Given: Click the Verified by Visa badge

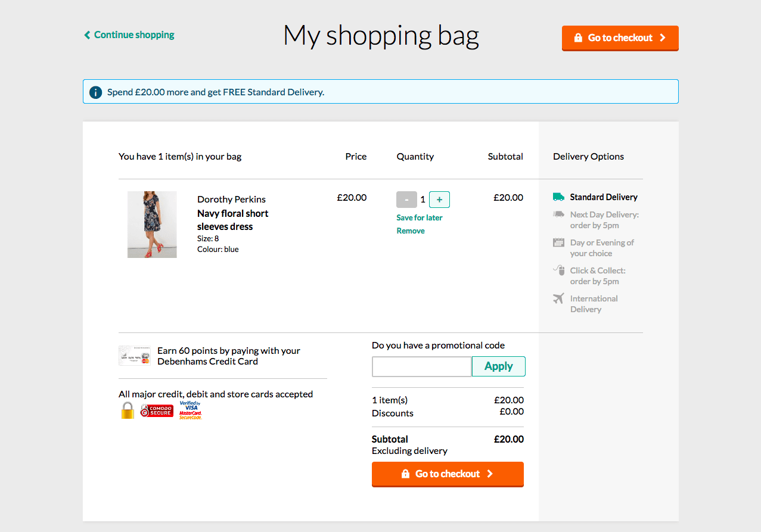Looking at the screenshot, I should point(191,405).
